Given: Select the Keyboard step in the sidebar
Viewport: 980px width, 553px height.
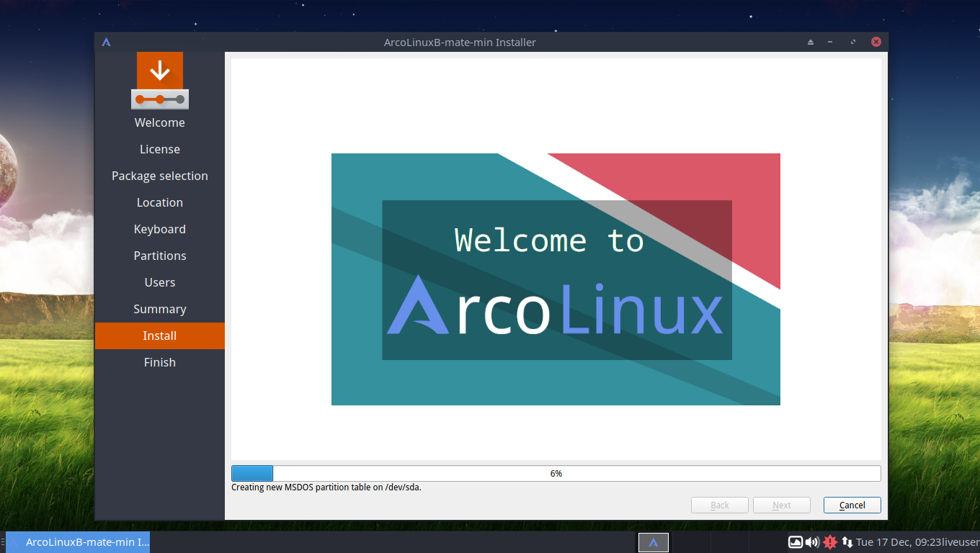Looking at the screenshot, I should point(160,229).
